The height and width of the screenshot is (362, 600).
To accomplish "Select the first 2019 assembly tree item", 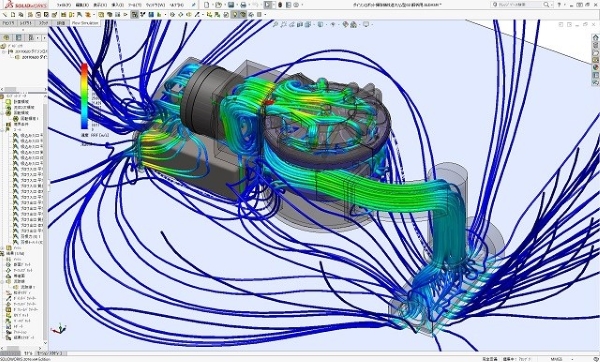I will [33, 51].
